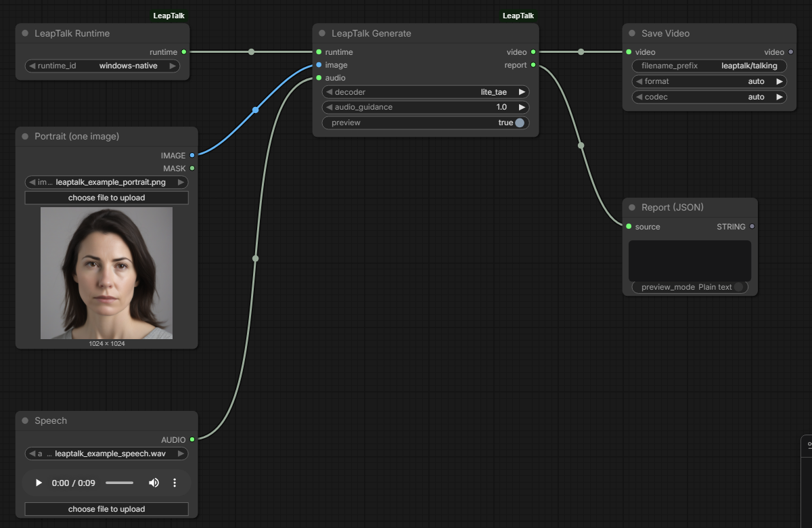Click the midpoint dot on the video link
Viewport: 812px width, 528px height.
pos(581,51)
